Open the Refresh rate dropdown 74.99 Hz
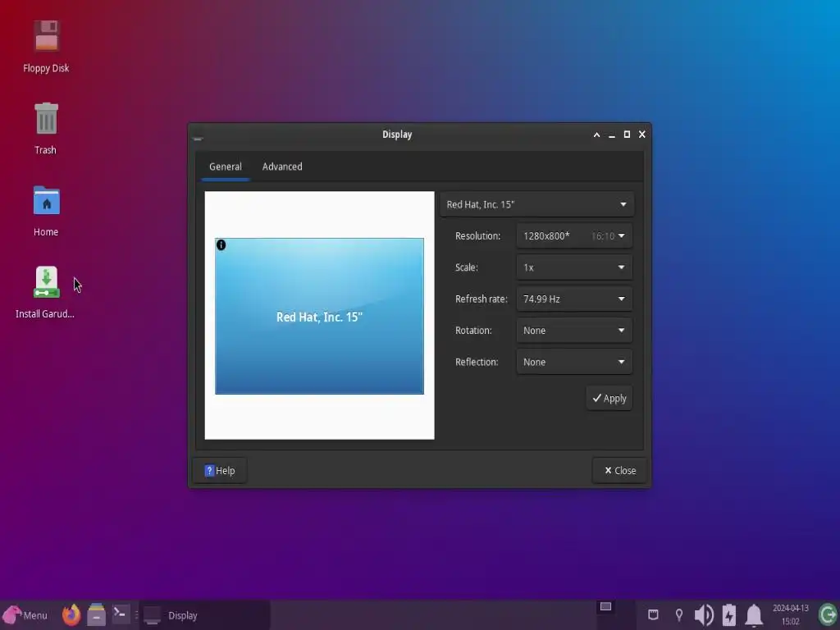The image size is (840, 630). [574, 299]
